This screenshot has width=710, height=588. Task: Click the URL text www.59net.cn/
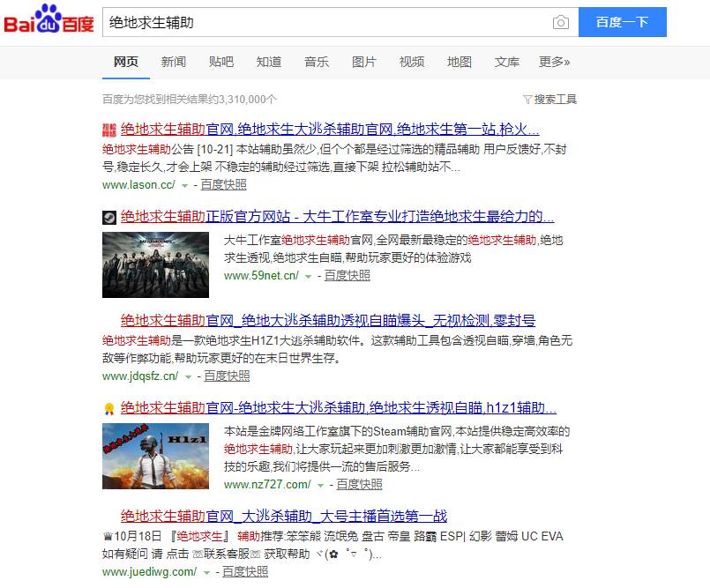tap(261, 276)
